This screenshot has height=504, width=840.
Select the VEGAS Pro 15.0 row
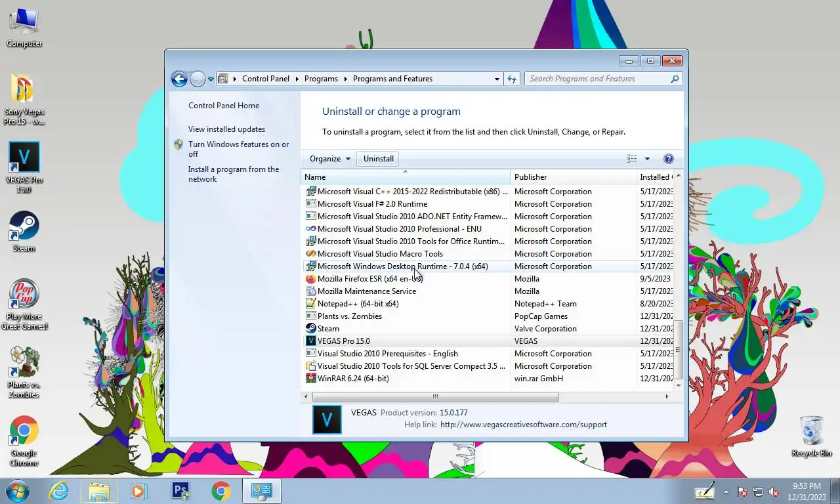[487, 341]
